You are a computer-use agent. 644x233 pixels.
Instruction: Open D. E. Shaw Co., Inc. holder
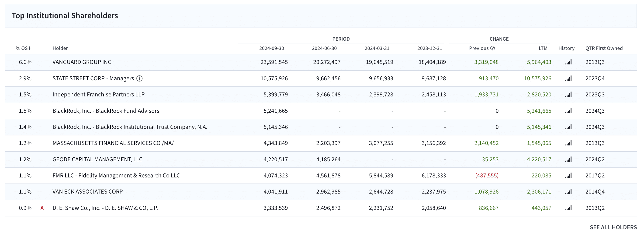point(105,208)
